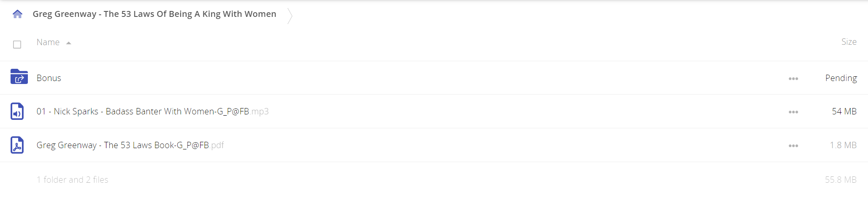Image resolution: width=868 pixels, height=203 pixels.
Task: Sort the list by Name column
Action: pyautogui.click(x=48, y=42)
